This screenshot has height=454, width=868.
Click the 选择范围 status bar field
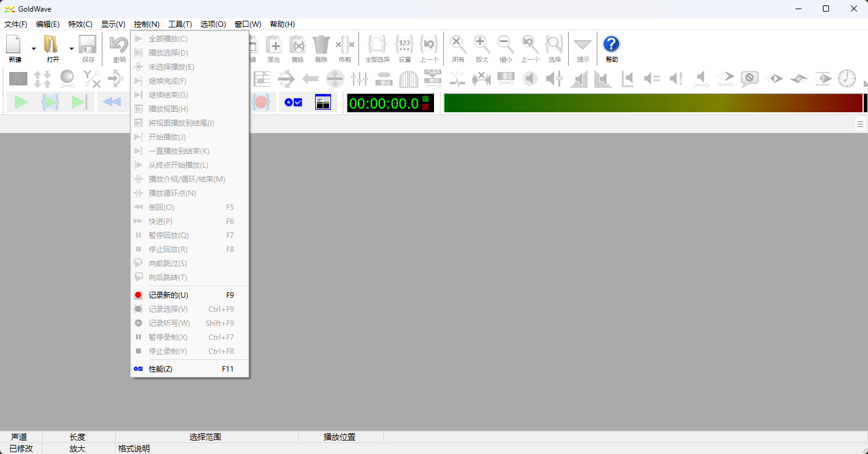[207, 437]
